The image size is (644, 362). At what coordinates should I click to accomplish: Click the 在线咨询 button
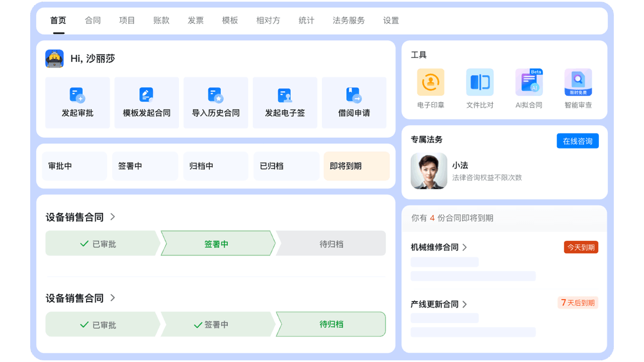coord(577,141)
